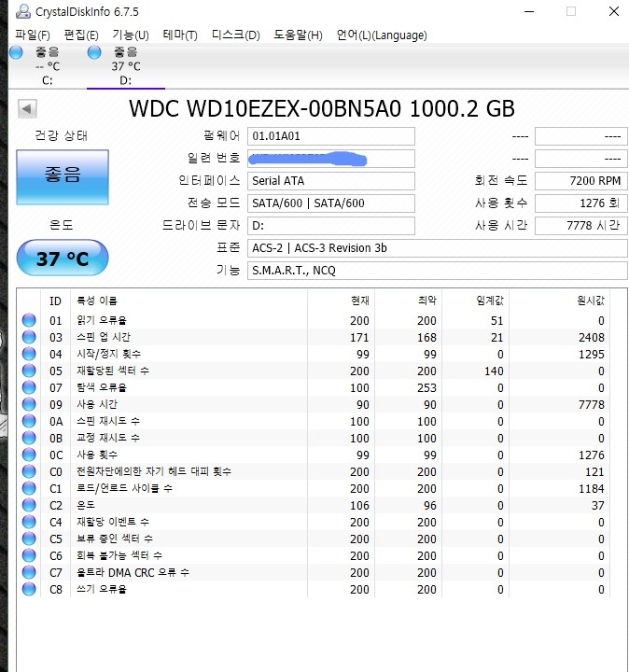Click the transfer mode field SATA/600

330,203
